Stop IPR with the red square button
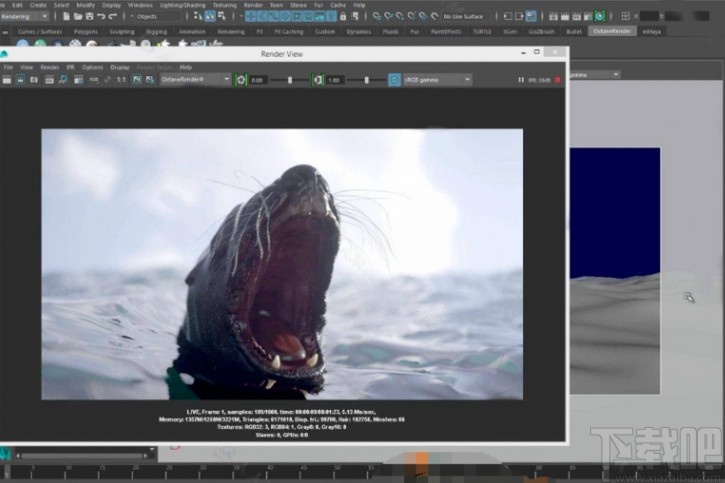 coord(557,79)
